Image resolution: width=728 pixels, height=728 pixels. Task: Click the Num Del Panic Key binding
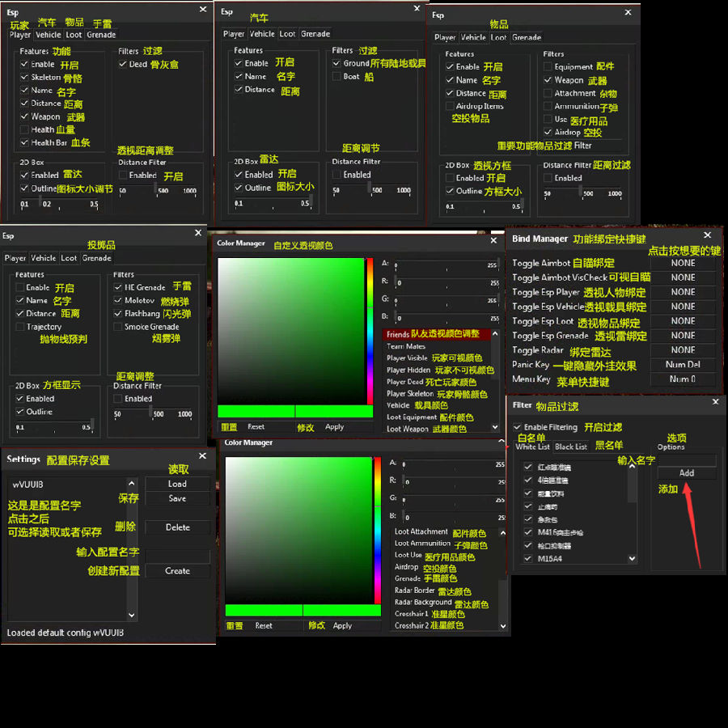click(683, 365)
